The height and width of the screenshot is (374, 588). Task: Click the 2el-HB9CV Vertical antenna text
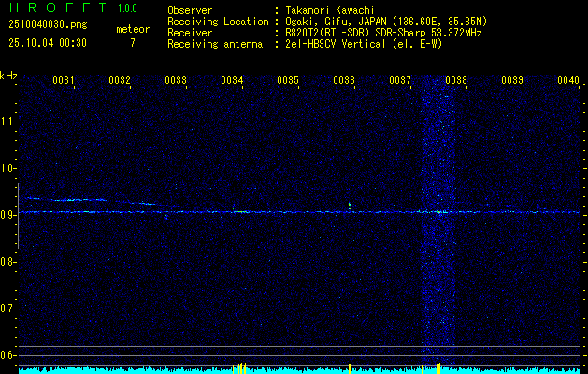click(364, 44)
